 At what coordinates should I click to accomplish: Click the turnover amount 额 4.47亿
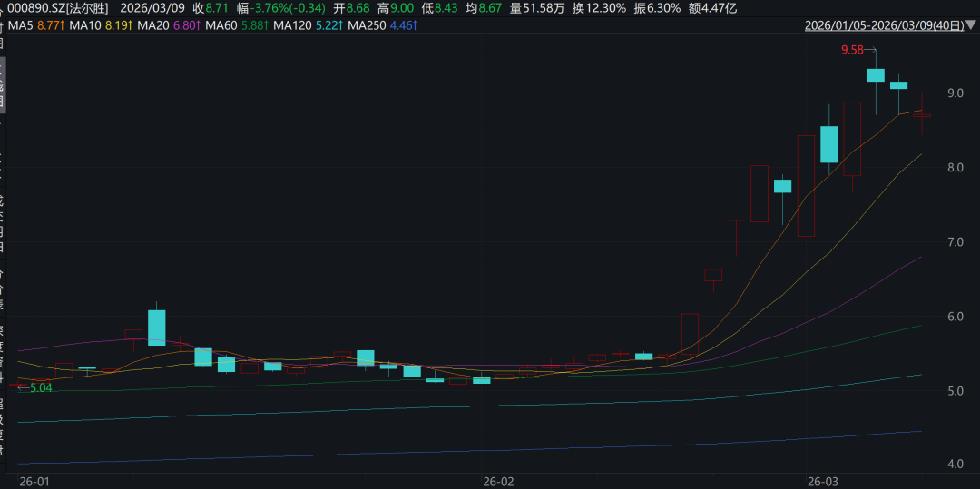pos(713,9)
